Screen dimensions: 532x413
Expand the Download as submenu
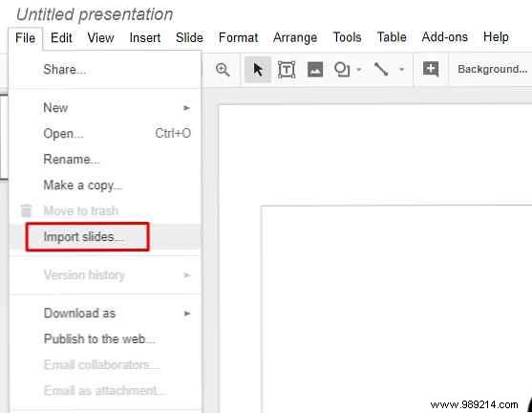(186, 314)
